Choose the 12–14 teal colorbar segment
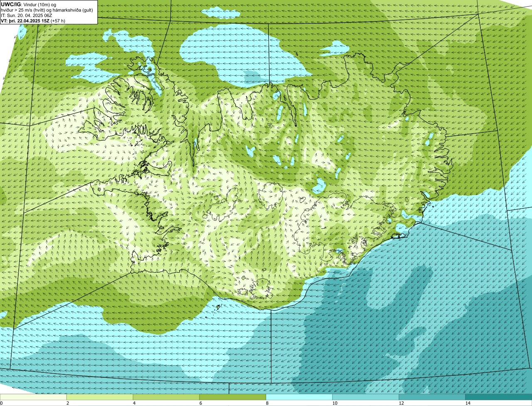The height and width of the screenshot is (406, 532). [432, 397]
